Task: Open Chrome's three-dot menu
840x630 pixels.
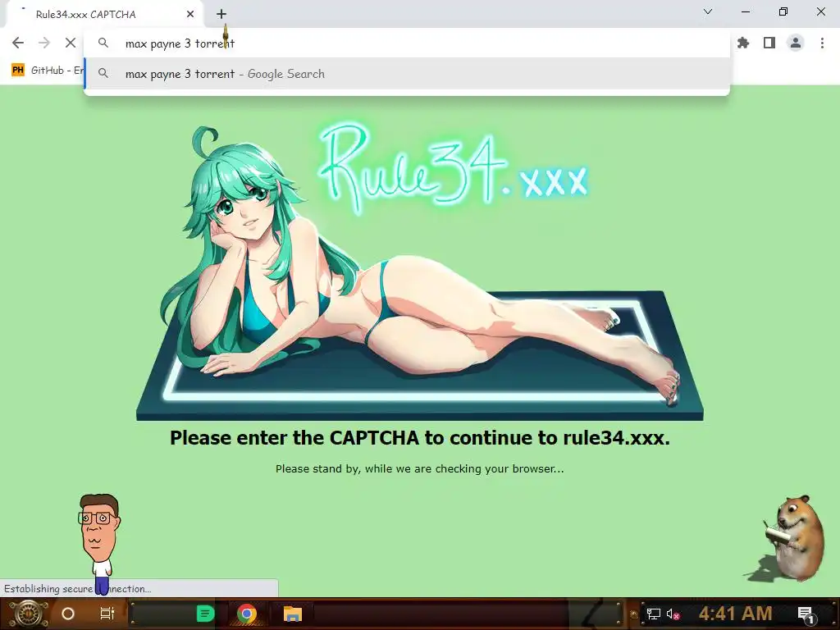Action: click(x=822, y=43)
